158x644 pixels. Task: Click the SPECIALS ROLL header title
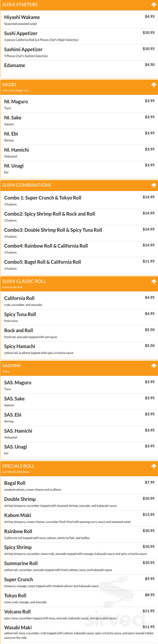tap(18, 466)
